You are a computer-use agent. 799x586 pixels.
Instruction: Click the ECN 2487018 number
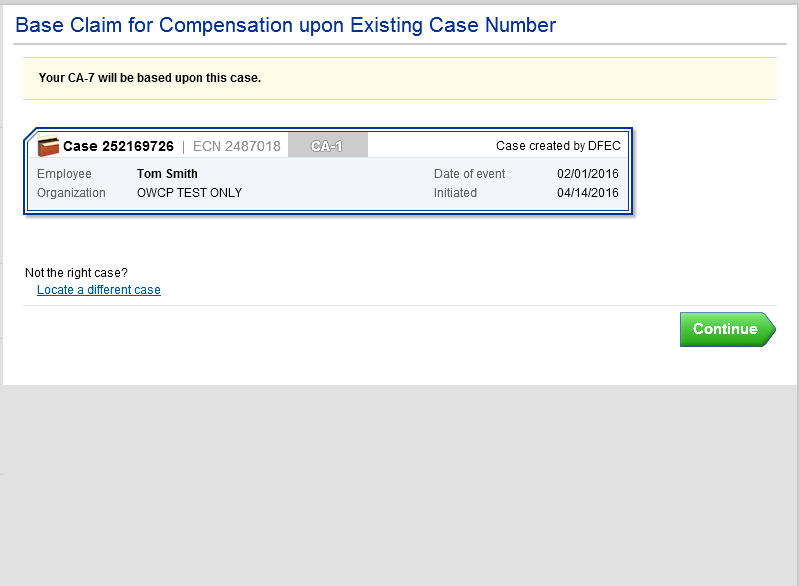coord(236,146)
